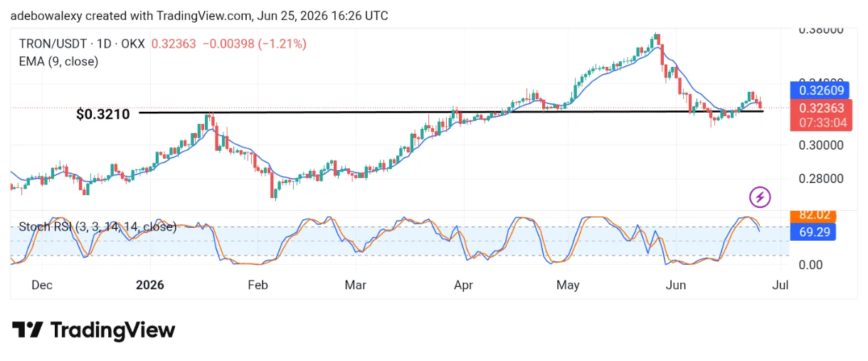Click the Feb label on the time axis
Viewport: 868px width, 361px height.
257,285
